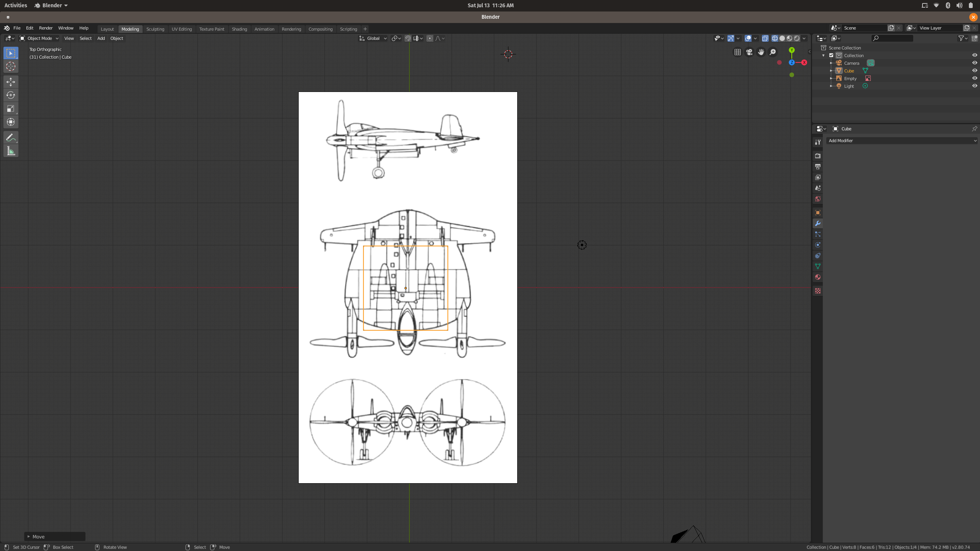Open the Object Mode dropdown
The width and height of the screenshot is (980, 551).
point(39,38)
